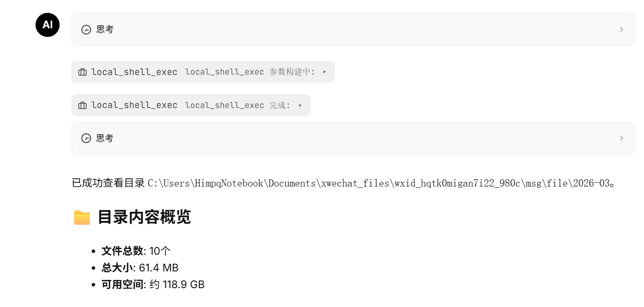644x307 pixels.
Task: Click the yellow folder icon beside 目录内容概览
Action: [82, 217]
